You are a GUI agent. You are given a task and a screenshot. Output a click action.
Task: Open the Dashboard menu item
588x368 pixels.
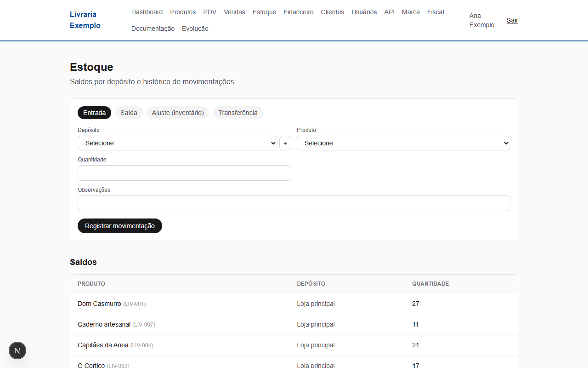147,12
